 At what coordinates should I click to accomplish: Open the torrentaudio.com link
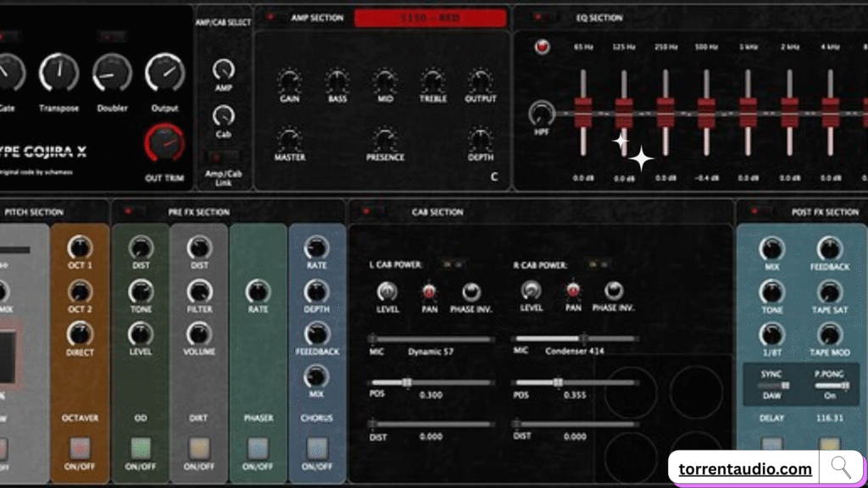744,466
